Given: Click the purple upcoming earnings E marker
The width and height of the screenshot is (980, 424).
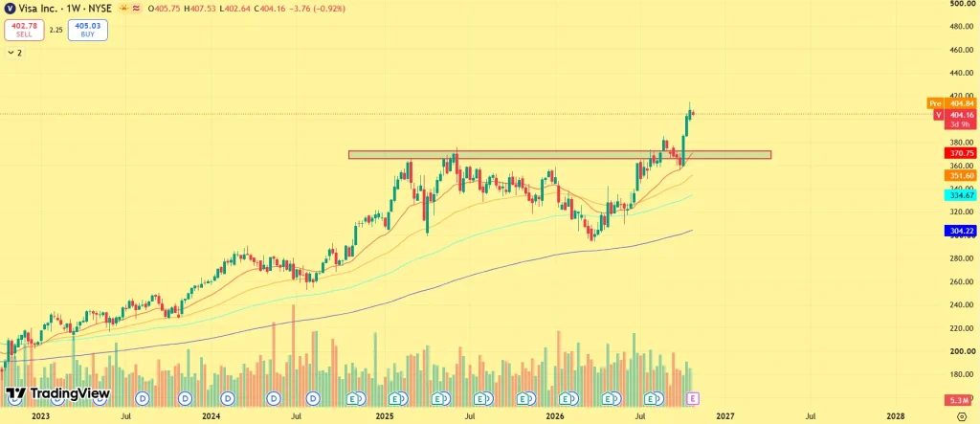Looking at the screenshot, I should [693, 398].
